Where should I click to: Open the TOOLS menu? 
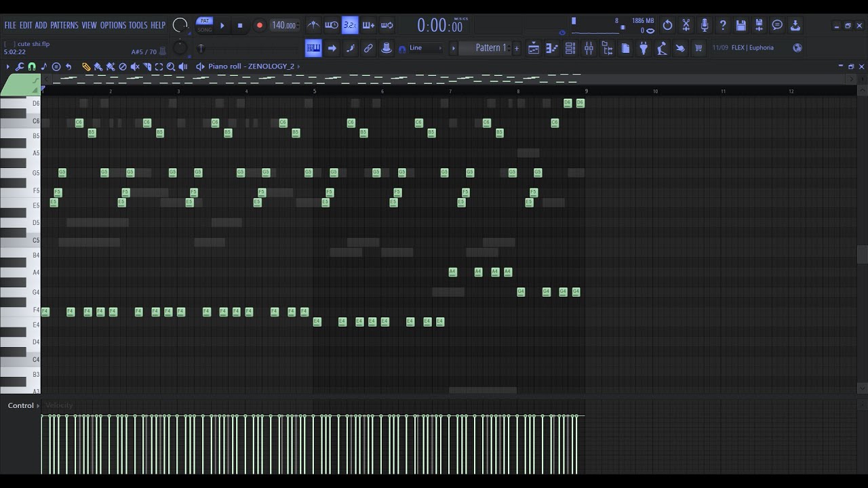point(138,25)
